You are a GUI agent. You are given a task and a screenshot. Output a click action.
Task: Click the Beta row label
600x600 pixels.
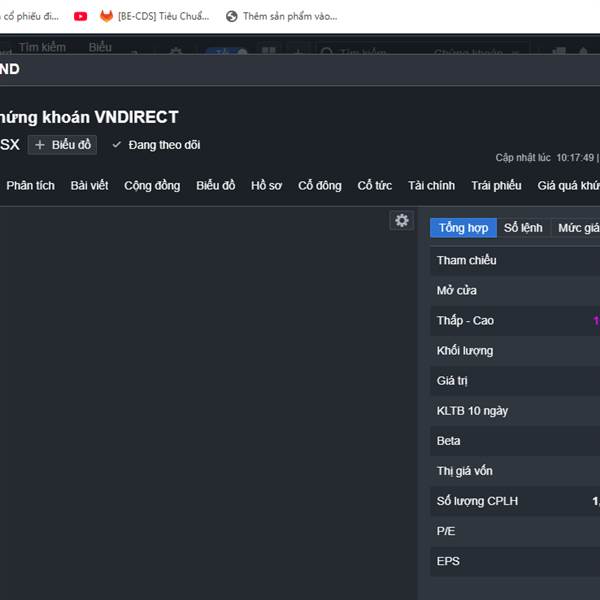click(x=448, y=441)
